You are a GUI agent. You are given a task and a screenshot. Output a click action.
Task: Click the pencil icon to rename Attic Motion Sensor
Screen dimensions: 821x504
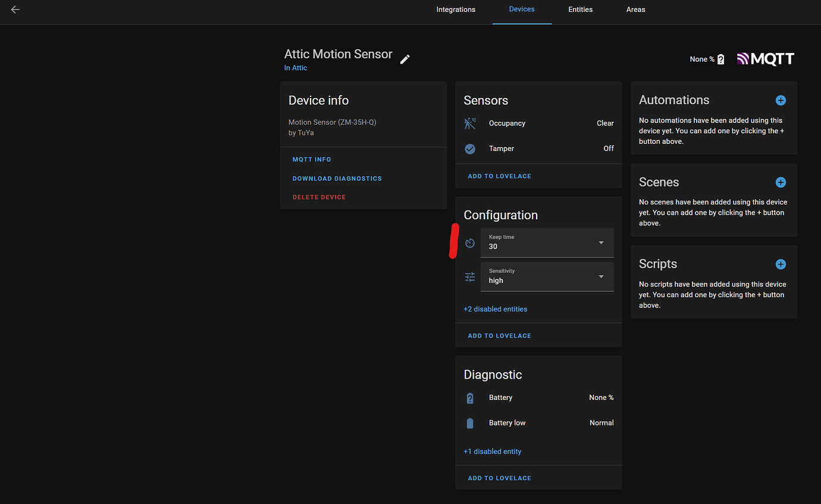405,58
